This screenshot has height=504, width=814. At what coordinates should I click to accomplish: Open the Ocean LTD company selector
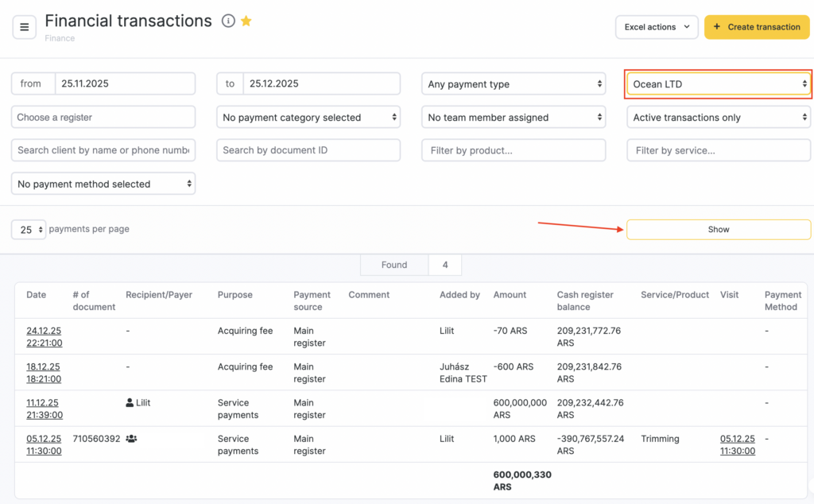(x=718, y=84)
